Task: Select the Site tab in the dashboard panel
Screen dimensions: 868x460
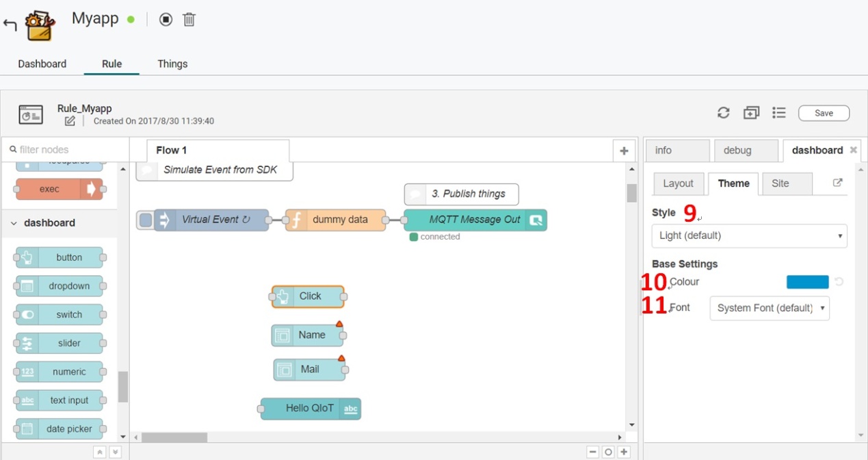Action: point(787,183)
